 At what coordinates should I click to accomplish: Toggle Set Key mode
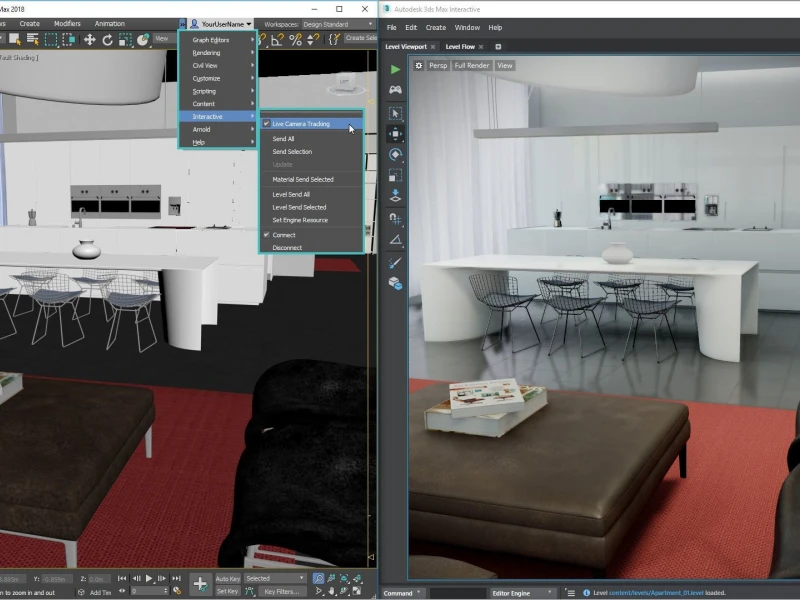(228, 591)
